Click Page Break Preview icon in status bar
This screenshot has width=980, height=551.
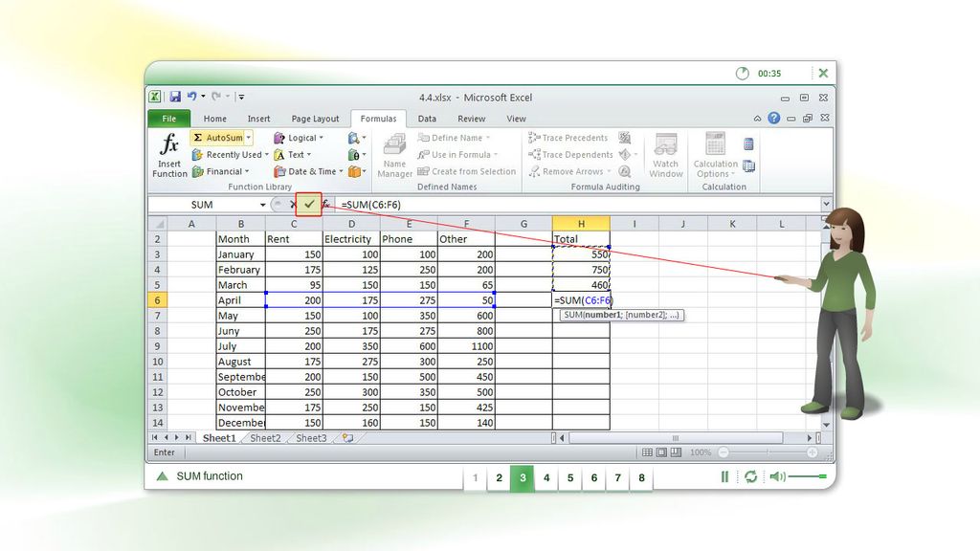tap(676, 452)
